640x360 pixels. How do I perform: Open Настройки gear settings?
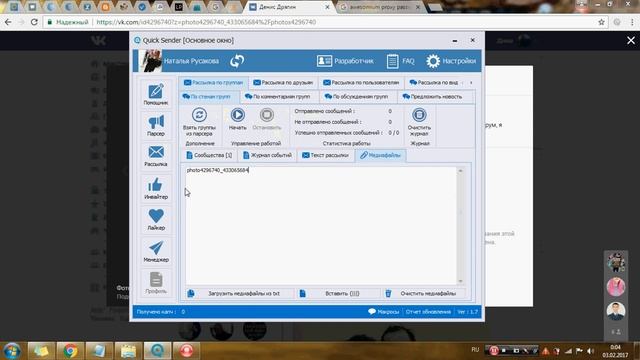[451, 61]
